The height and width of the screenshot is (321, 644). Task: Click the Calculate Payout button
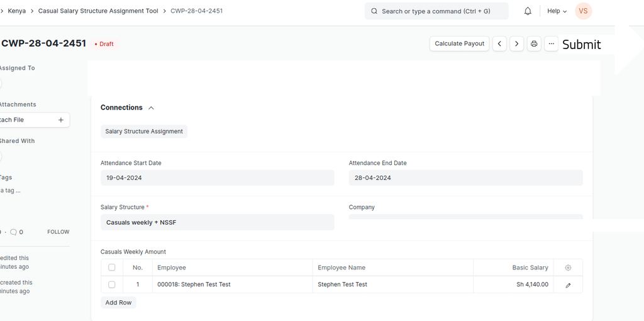460,43
